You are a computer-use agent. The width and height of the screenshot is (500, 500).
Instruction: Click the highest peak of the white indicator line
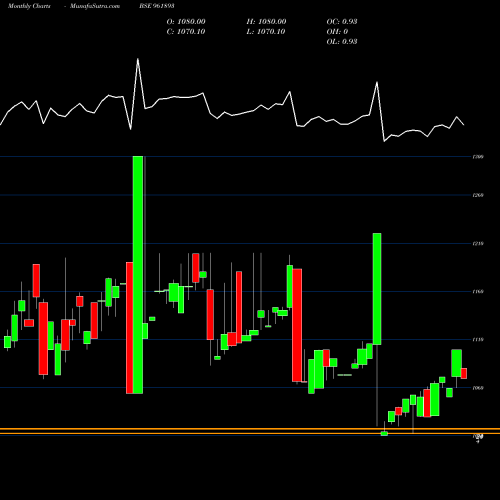pyautogui.click(x=138, y=59)
